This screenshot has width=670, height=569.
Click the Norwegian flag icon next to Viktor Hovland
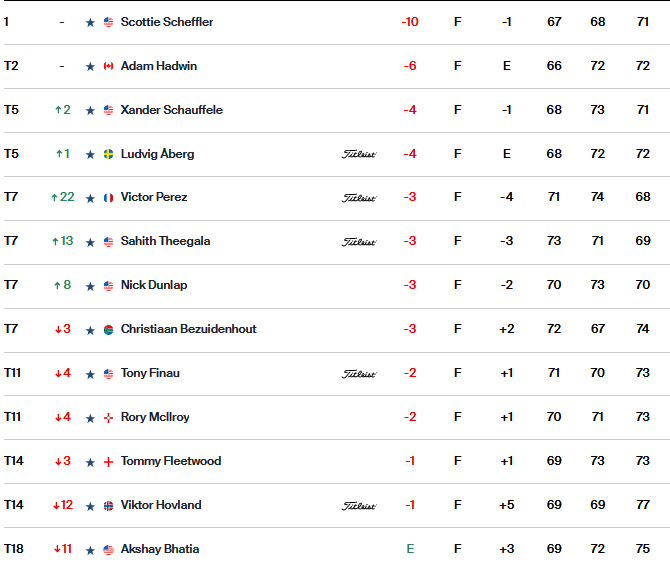109,506
